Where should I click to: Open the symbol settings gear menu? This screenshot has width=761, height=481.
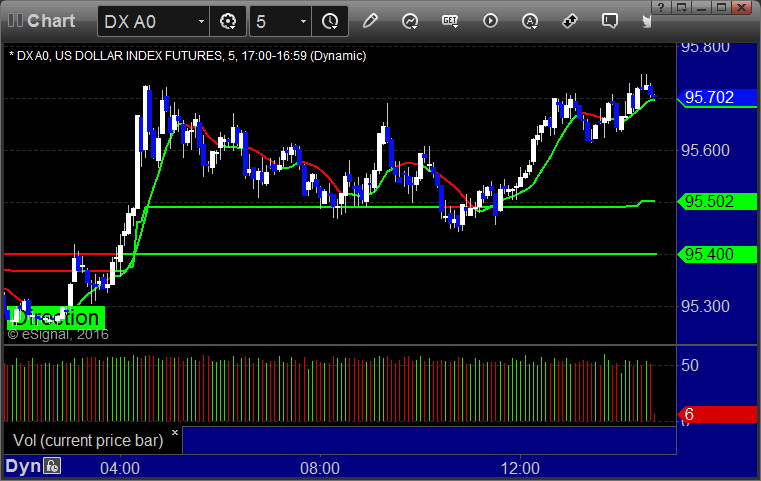pyautogui.click(x=228, y=21)
